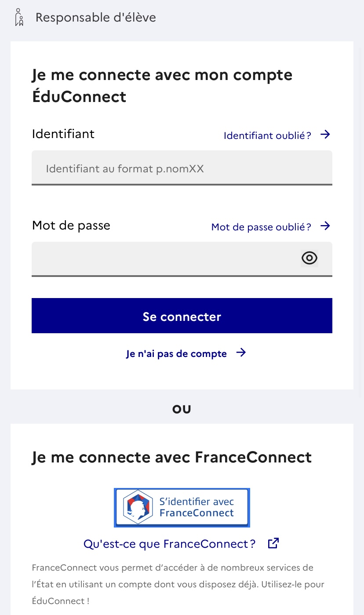
Task: Click the arrow beside Mot de passe oublié
Action: (325, 226)
